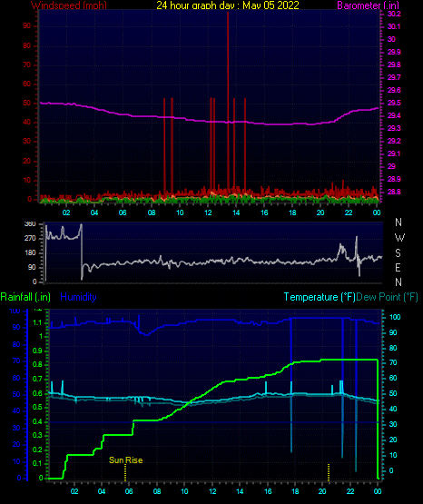Click the 100 temperature scale value
423x504 pixels.
click(395, 317)
